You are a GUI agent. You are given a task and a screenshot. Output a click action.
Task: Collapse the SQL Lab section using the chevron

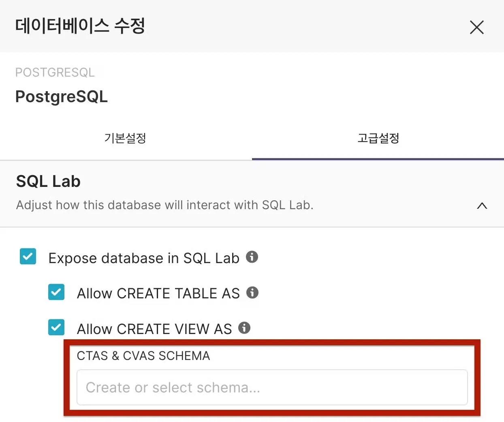[x=482, y=206]
